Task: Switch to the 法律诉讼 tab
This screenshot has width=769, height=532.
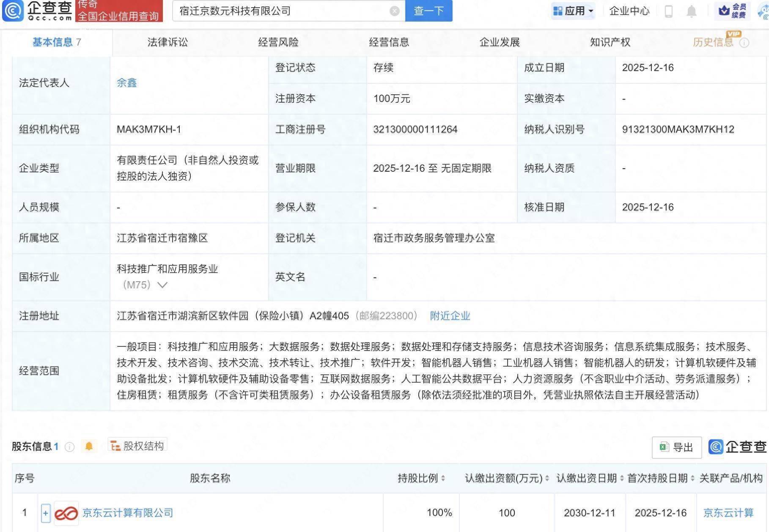Action: tap(168, 42)
